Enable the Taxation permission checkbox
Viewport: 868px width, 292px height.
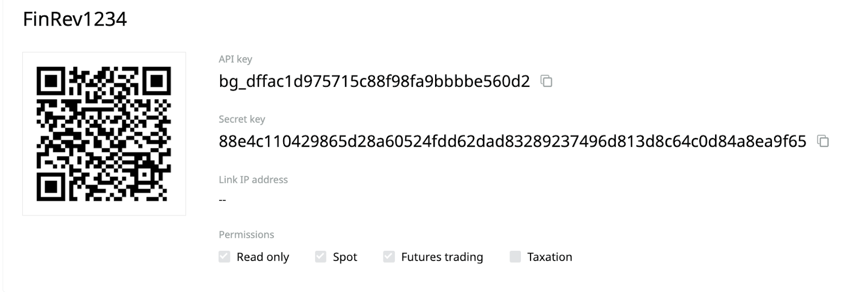click(x=515, y=257)
